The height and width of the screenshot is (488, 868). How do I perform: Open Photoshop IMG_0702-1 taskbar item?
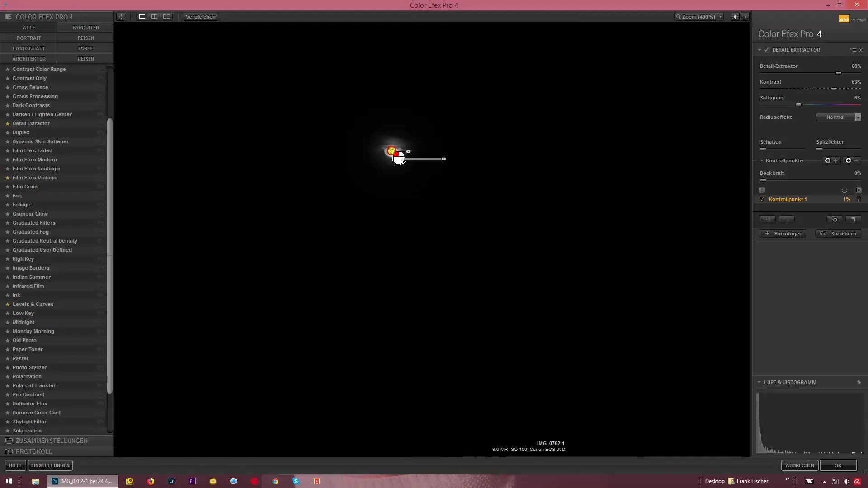83,481
